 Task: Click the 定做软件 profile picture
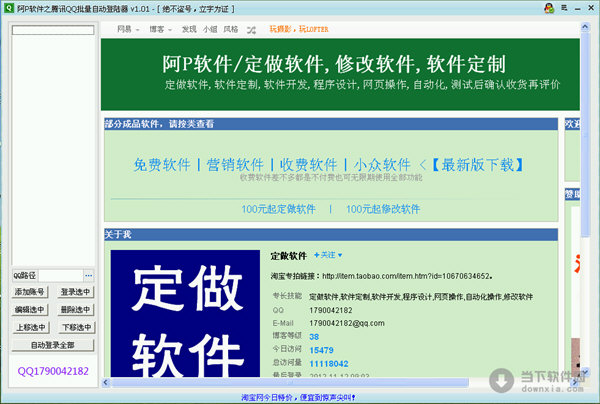185,314
